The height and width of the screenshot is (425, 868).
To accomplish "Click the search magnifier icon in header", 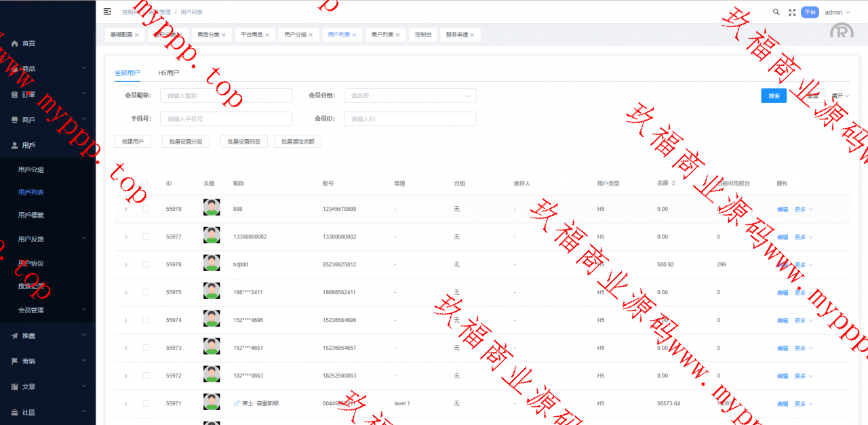I will [x=776, y=12].
